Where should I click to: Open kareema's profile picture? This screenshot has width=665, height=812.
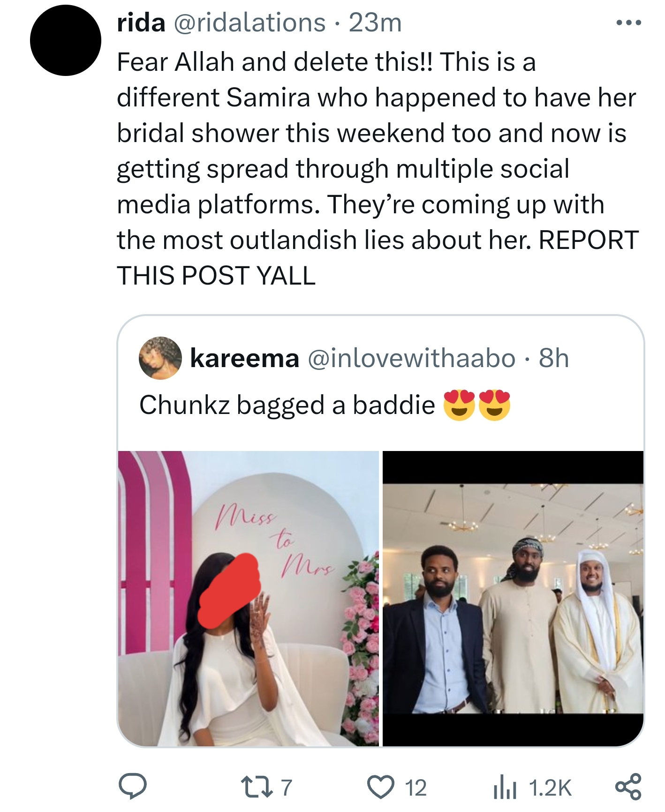tap(160, 358)
